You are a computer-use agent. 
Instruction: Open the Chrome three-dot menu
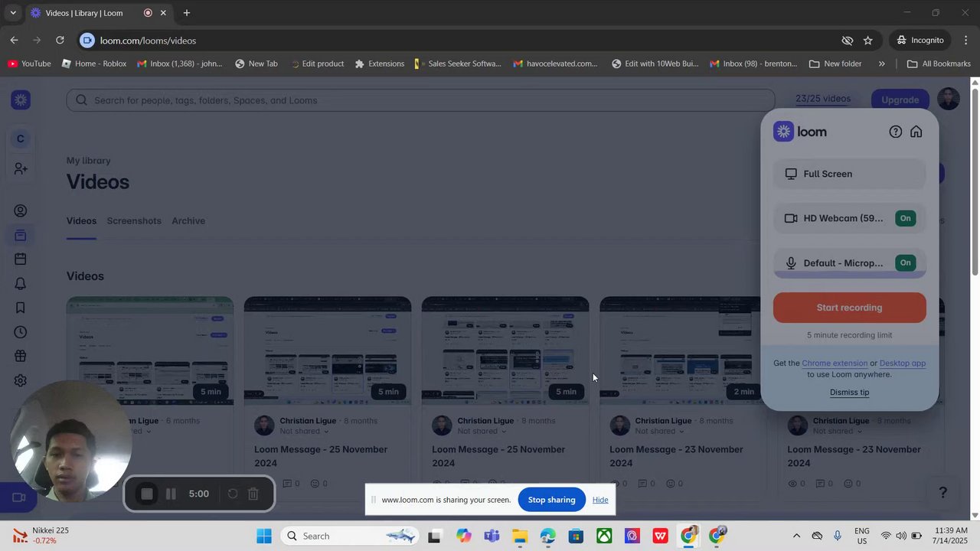(x=966, y=41)
